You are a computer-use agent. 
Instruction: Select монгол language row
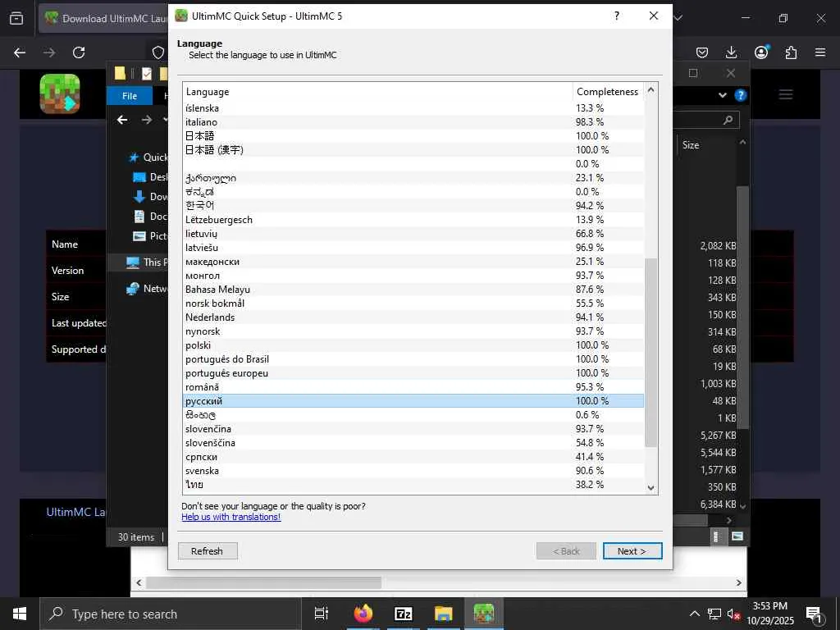click(x=413, y=276)
